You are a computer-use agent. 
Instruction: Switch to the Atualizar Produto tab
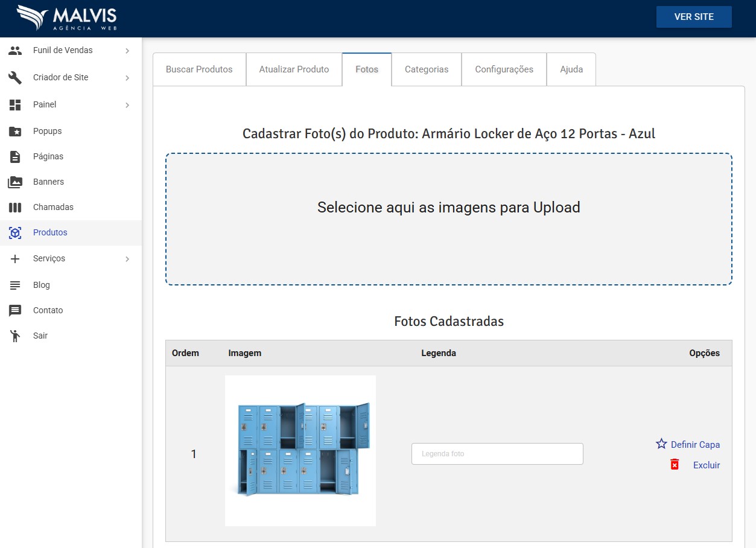[294, 69]
